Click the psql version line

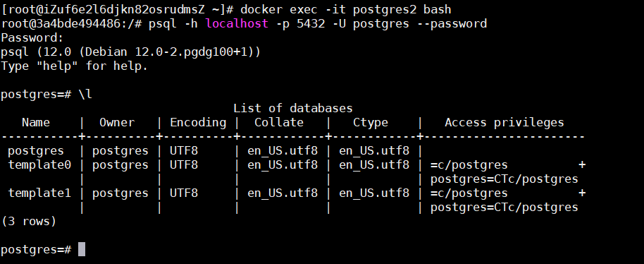131,52
